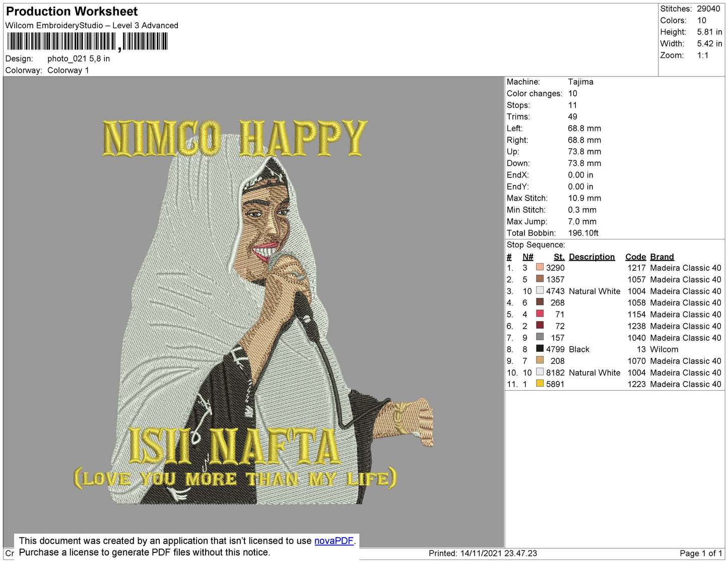Select the yellow swatch for code 1223
Image resolution: width=728 pixels, height=563 pixels.
[x=540, y=384]
